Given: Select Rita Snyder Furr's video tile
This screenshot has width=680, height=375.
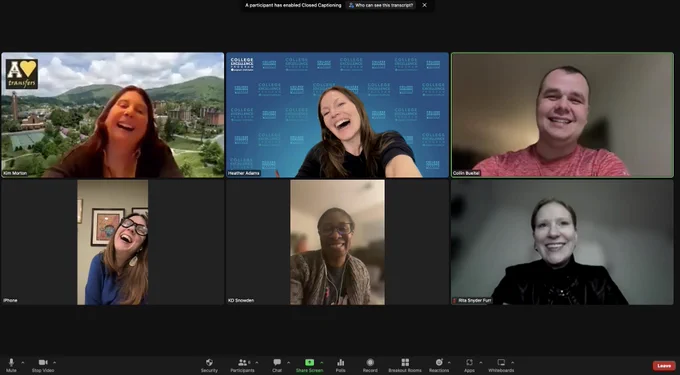Looking at the screenshot, I should [562, 242].
